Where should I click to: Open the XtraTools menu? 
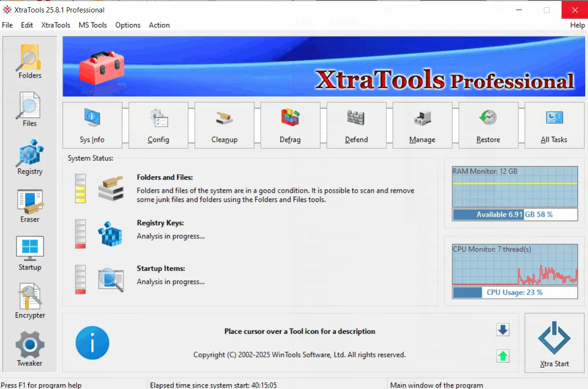[56, 25]
